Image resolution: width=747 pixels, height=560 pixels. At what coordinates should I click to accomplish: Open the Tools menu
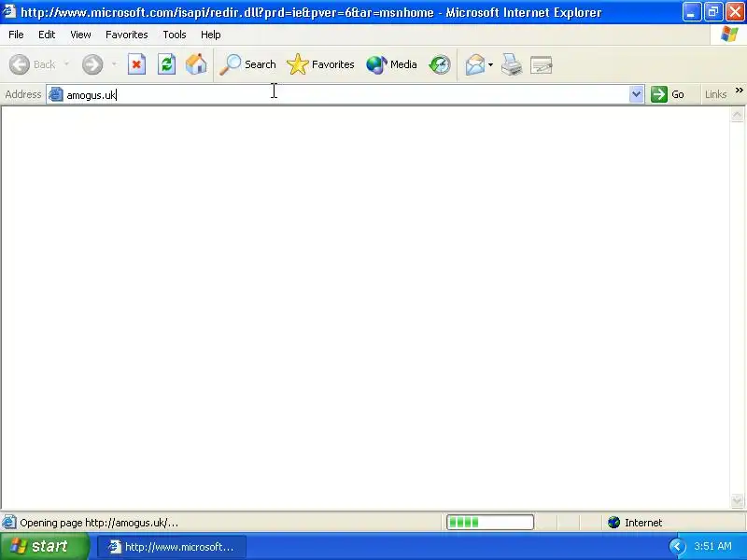tap(175, 35)
